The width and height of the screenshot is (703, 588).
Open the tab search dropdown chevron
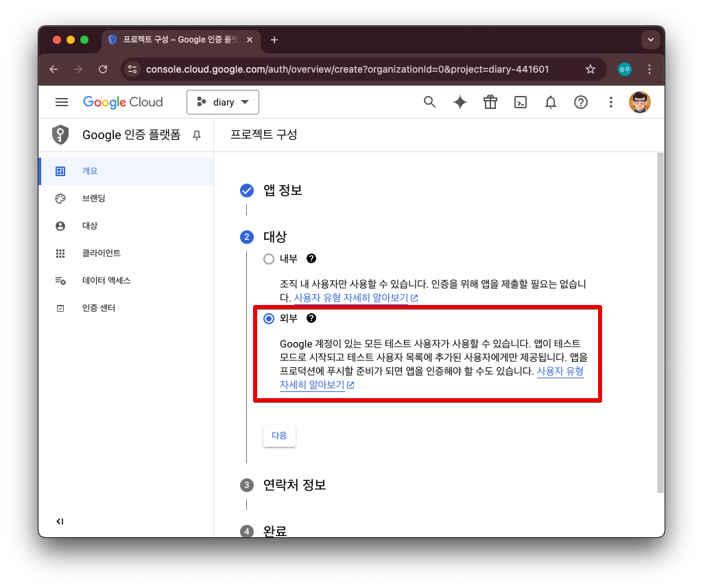(651, 40)
